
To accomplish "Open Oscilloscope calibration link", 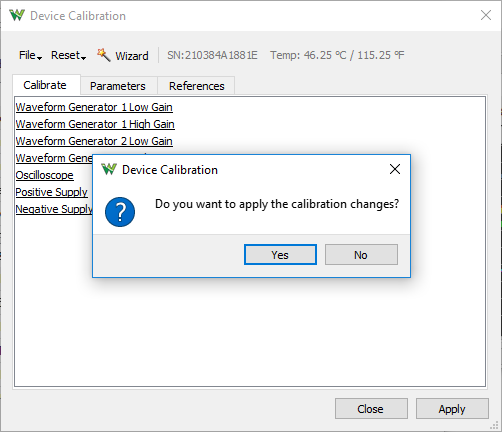I will [44, 175].
